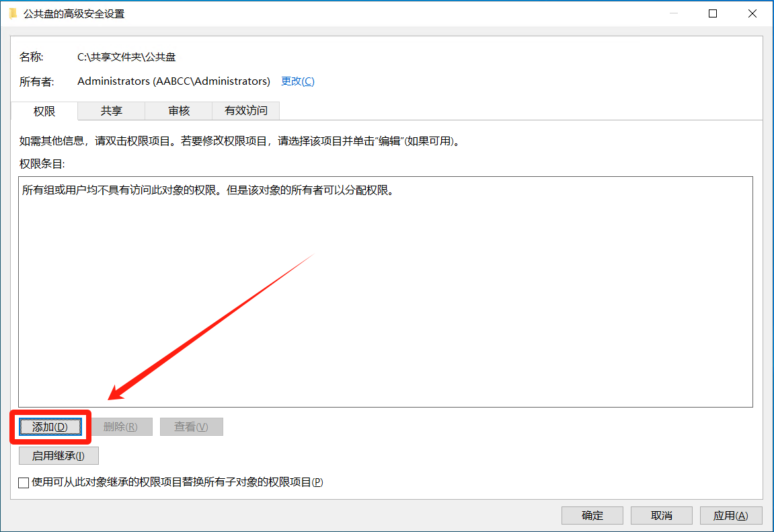Click the disabled 查看(V) button

tap(191, 427)
